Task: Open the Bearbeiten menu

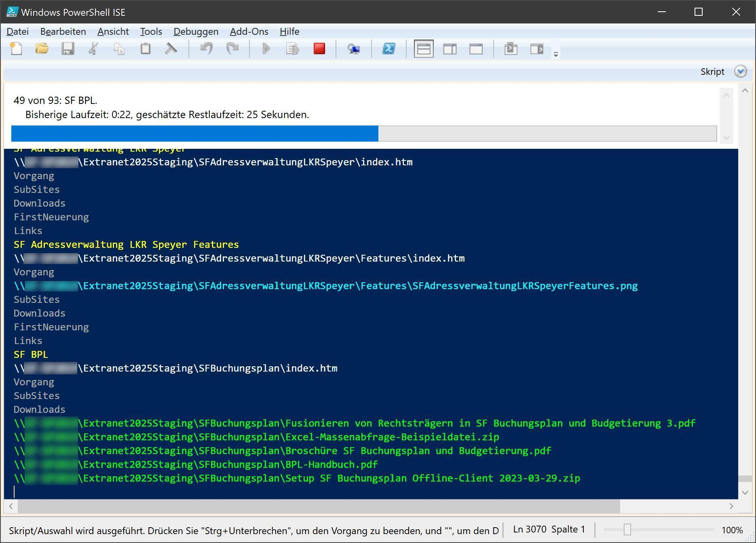Action: 63,32
